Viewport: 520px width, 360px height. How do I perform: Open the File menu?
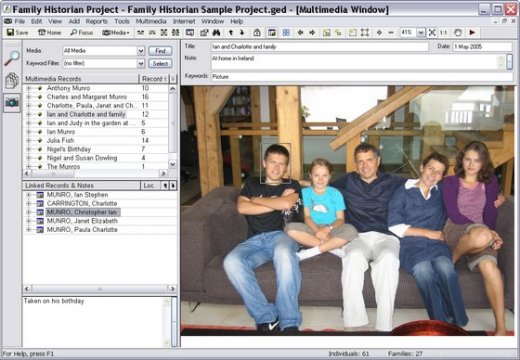pos(20,21)
